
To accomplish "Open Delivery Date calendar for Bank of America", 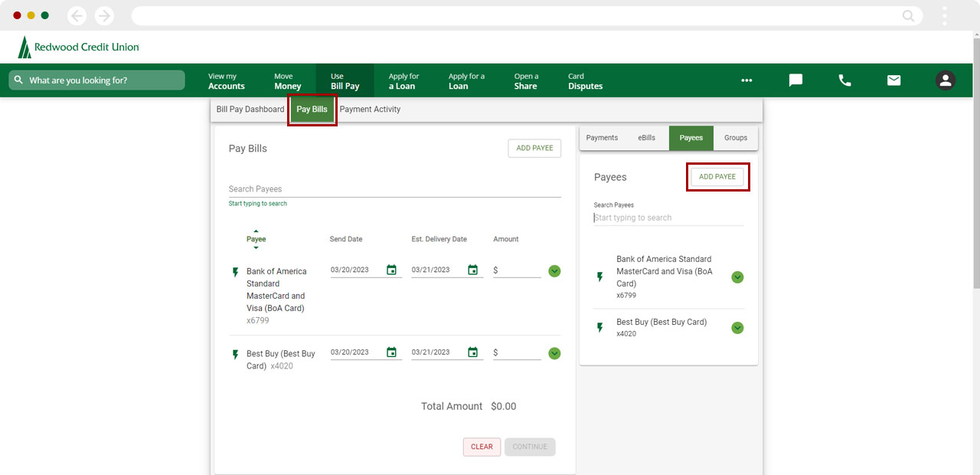I will (473, 270).
